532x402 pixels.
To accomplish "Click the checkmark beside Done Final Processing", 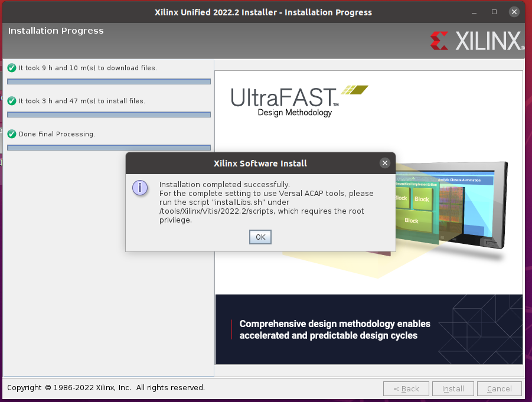I will pyautogui.click(x=11, y=134).
